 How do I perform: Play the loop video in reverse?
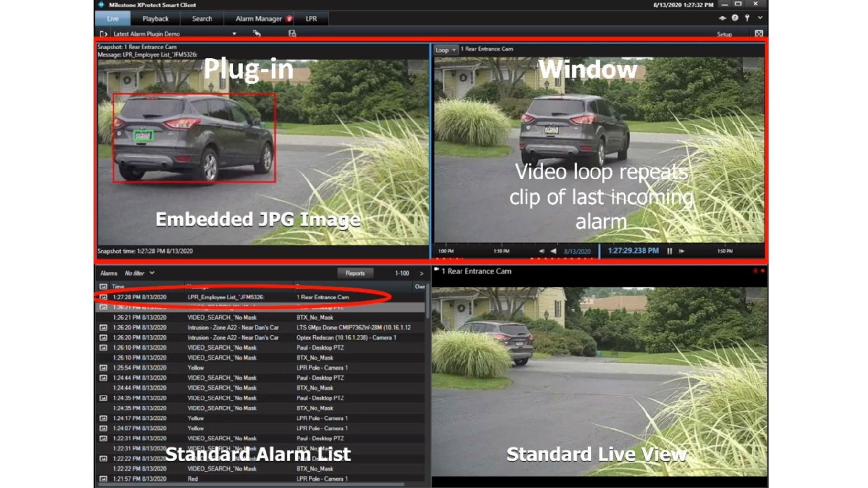click(553, 251)
